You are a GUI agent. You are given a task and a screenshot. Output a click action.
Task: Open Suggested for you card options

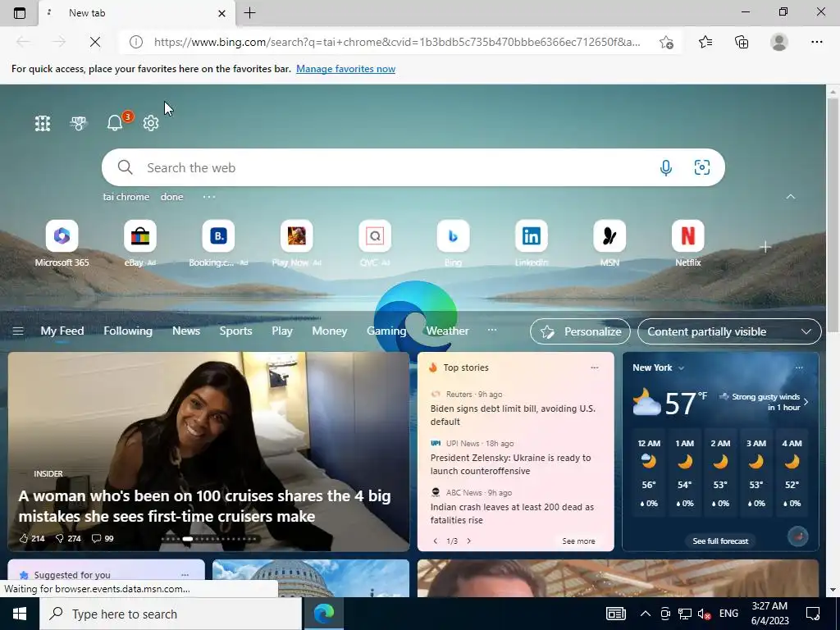185,575
